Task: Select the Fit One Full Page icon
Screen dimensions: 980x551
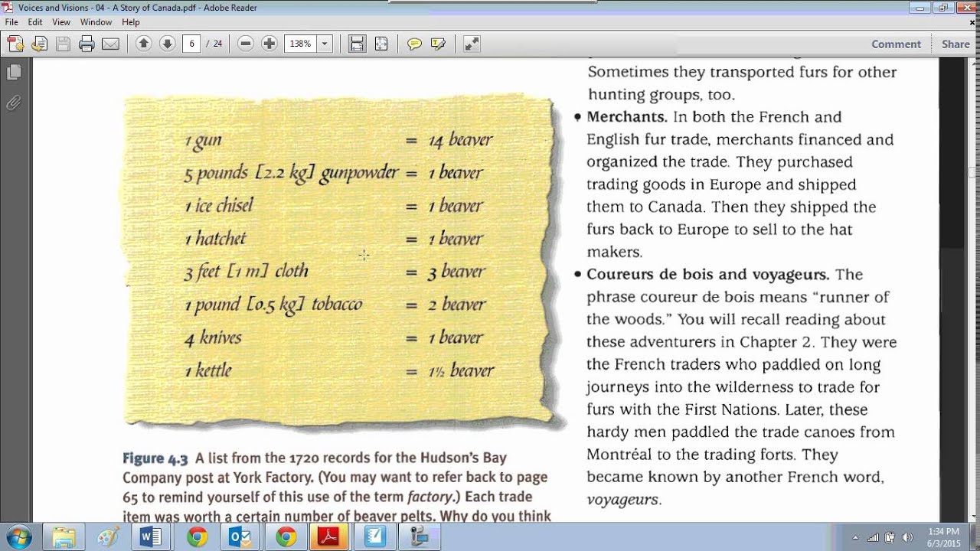Action: pyautogui.click(x=381, y=44)
